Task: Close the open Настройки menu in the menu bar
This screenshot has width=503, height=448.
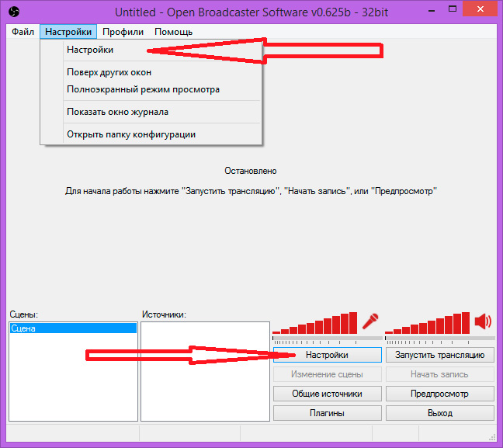Action: (68, 32)
